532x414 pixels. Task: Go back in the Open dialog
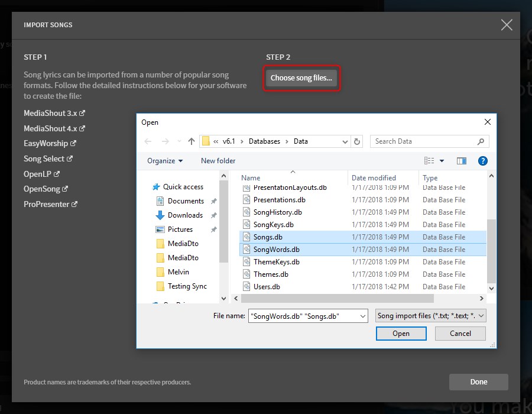148,141
